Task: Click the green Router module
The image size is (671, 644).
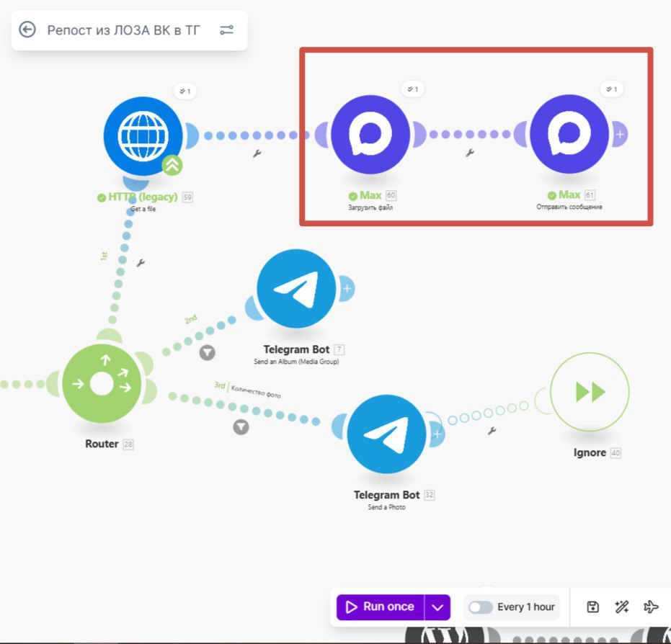Action: pos(102,383)
